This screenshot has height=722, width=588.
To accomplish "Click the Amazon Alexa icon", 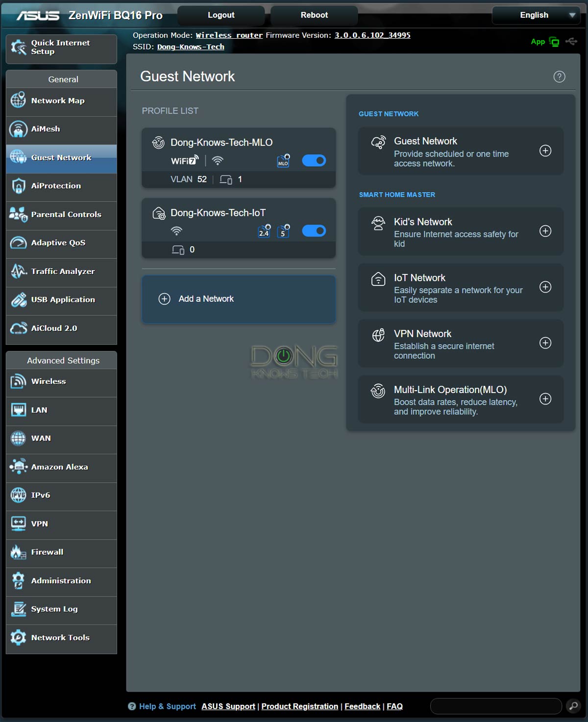I will [x=18, y=467].
